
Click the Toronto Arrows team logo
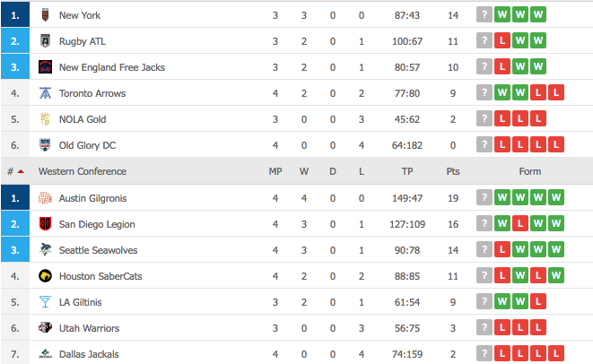(46, 92)
